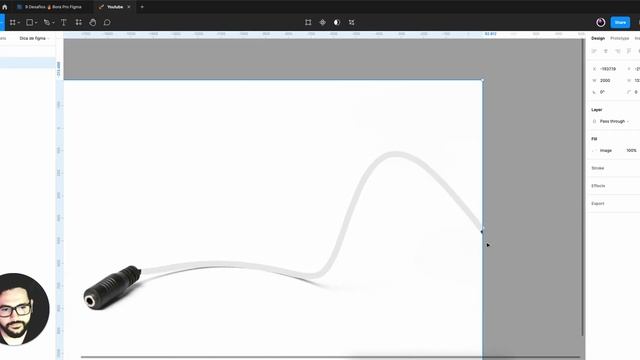Close the Youtube file tab
Viewport: 640px width, 360px height.
[129, 7]
